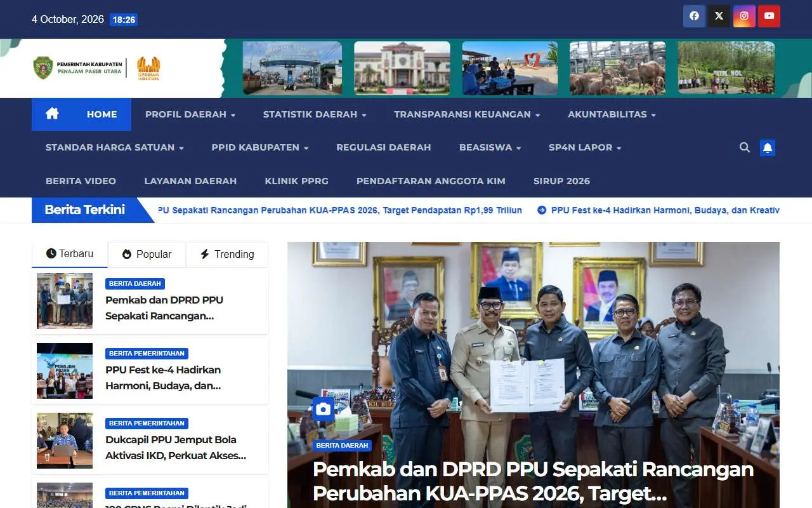Open article Dukcapil PPU Jemput Bola
The width and height of the screenshot is (812, 508).
pyautogui.click(x=176, y=448)
